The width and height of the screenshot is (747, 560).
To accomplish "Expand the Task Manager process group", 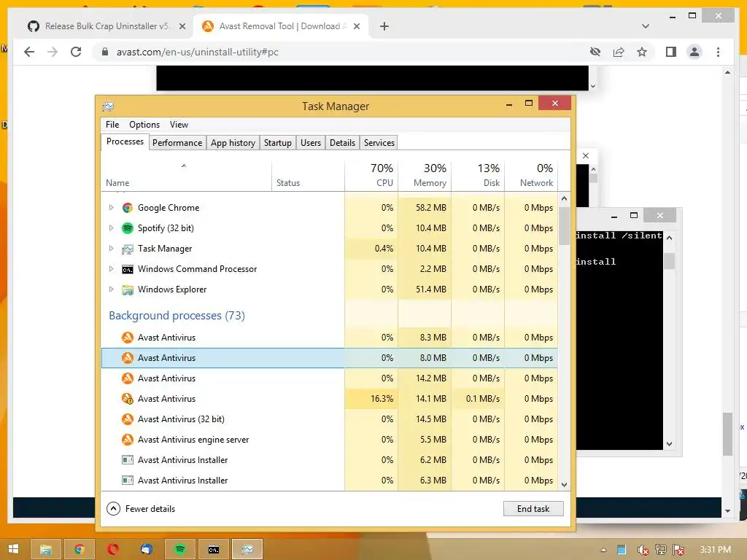I will 111,249.
